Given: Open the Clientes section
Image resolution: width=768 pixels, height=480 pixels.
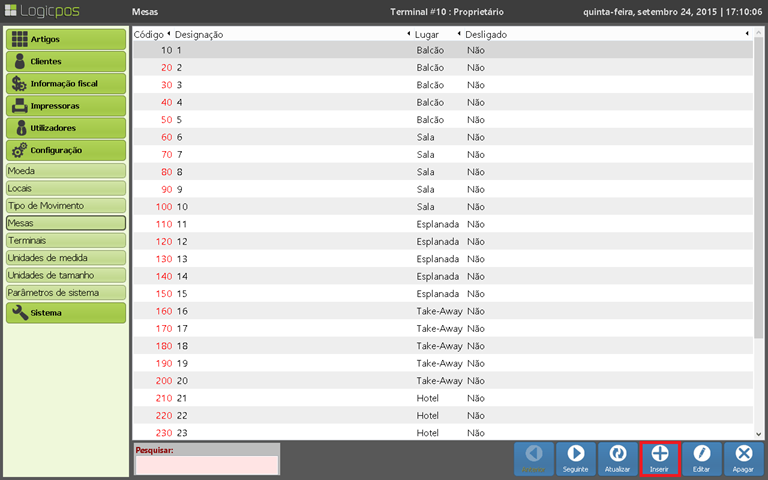Looking at the screenshot, I should [66, 61].
